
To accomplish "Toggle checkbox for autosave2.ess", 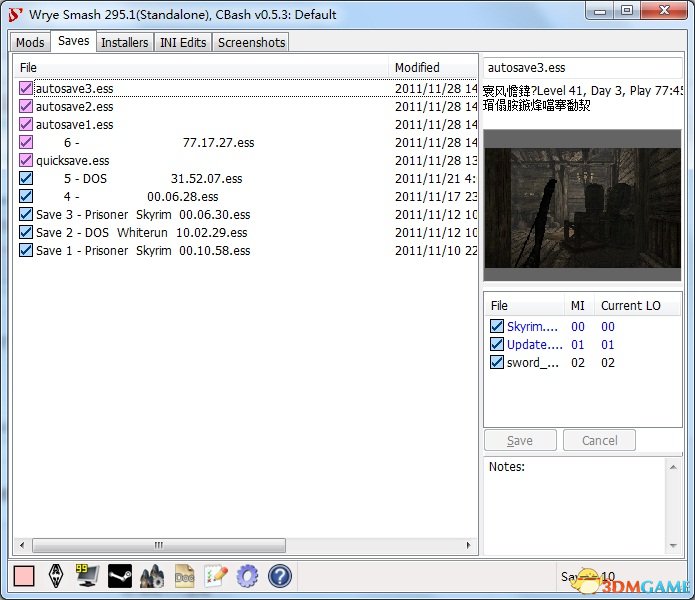I will [26, 106].
